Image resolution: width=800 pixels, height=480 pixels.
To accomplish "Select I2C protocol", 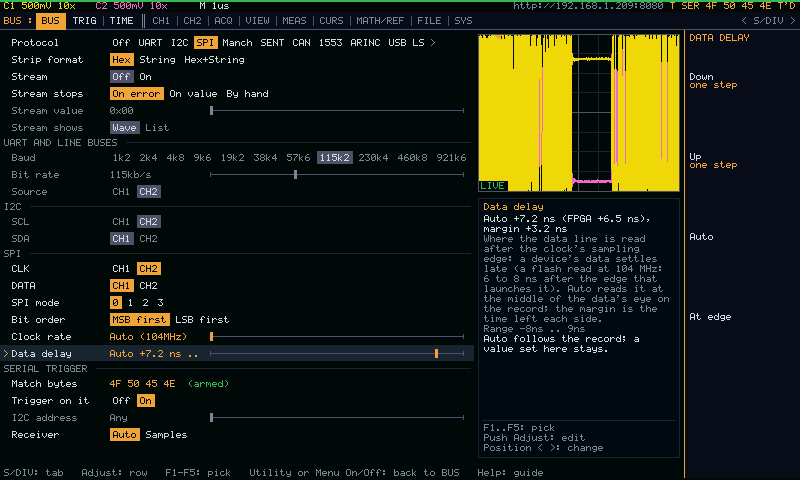I will [x=180, y=42].
